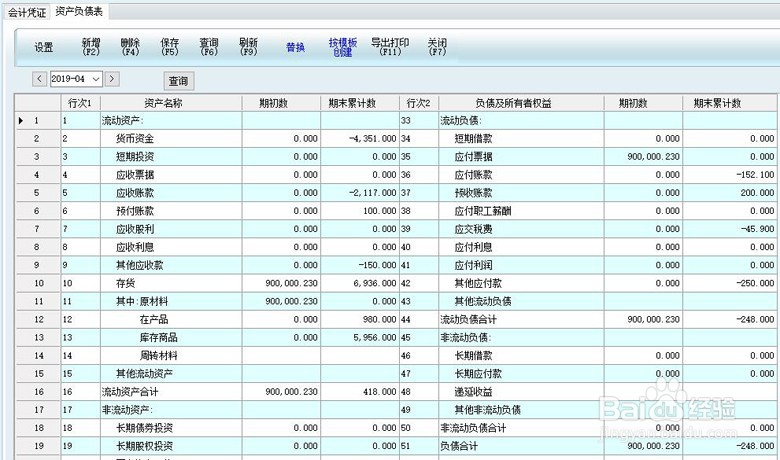Select the 预付账款 cell

[171, 211]
